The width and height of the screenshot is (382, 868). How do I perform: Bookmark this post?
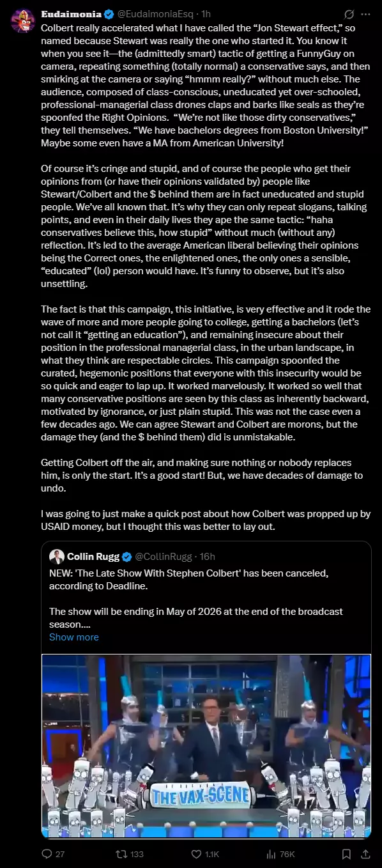pyautogui.click(x=346, y=854)
